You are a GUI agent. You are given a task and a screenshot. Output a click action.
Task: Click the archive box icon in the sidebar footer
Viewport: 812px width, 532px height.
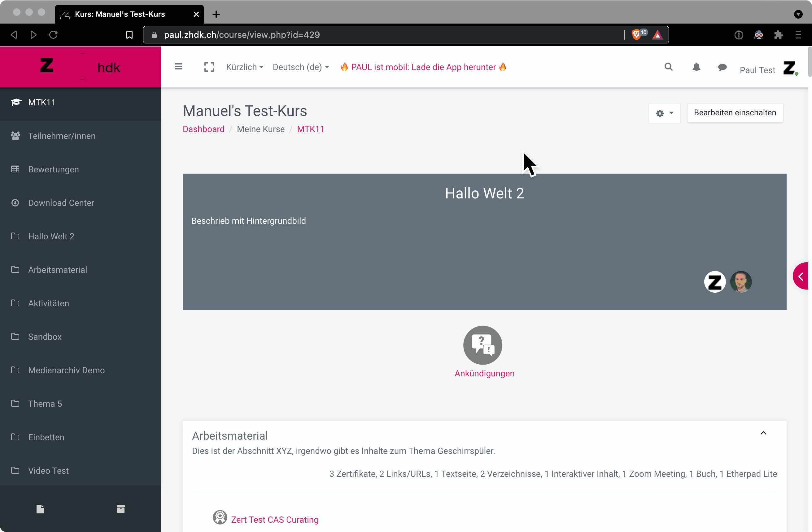(x=120, y=509)
